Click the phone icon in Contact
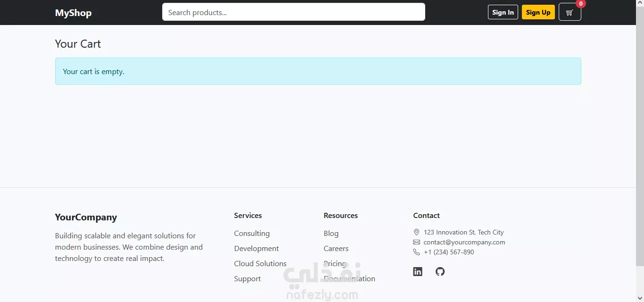Viewport: 644px width, 302px height. pyautogui.click(x=416, y=252)
